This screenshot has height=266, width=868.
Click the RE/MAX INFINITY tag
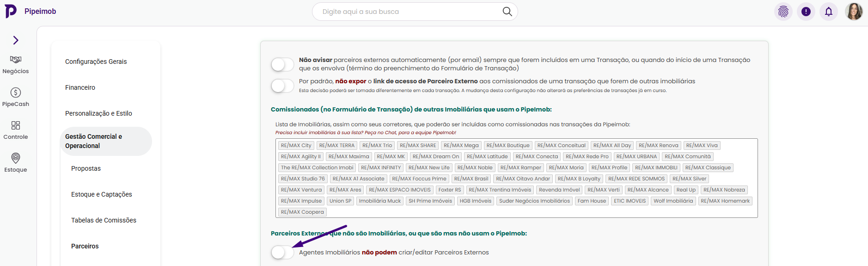(x=381, y=167)
